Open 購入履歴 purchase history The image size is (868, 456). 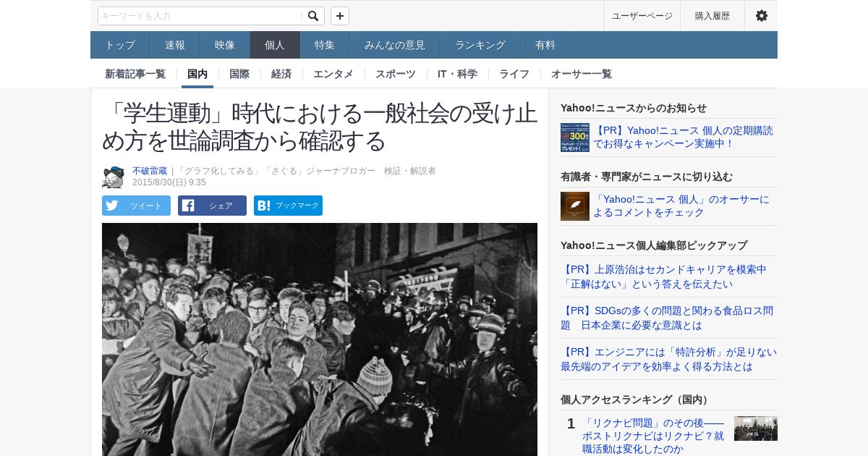click(x=712, y=16)
